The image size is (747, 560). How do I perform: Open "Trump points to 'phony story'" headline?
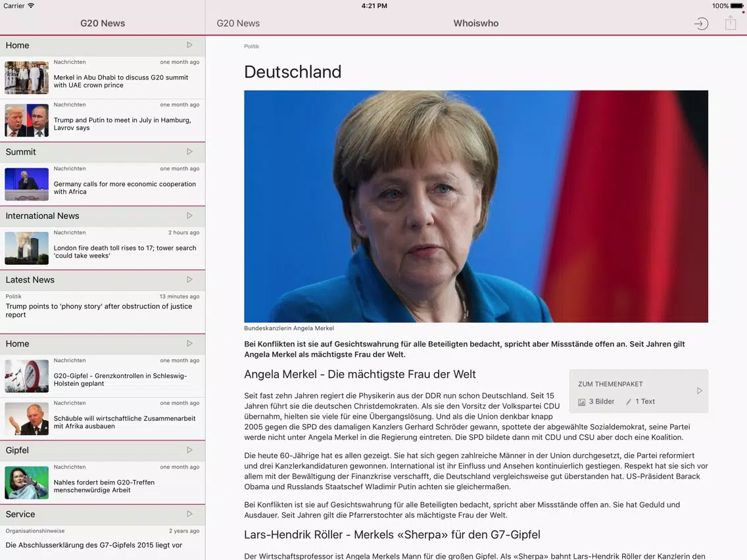[99, 310]
